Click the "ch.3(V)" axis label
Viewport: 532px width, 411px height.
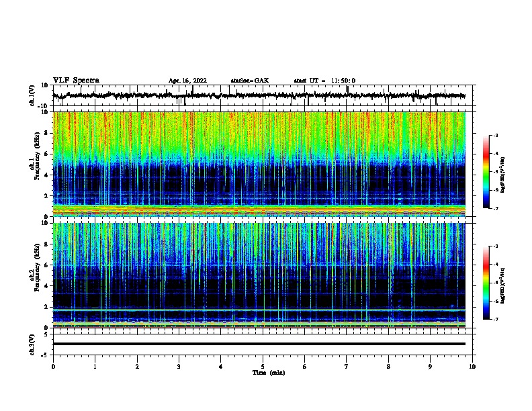tap(32, 345)
